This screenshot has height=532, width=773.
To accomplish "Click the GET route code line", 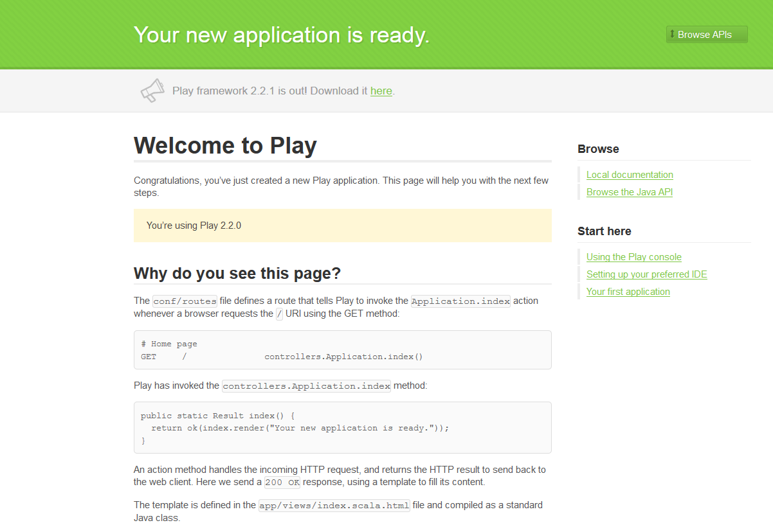I will click(282, 357).
